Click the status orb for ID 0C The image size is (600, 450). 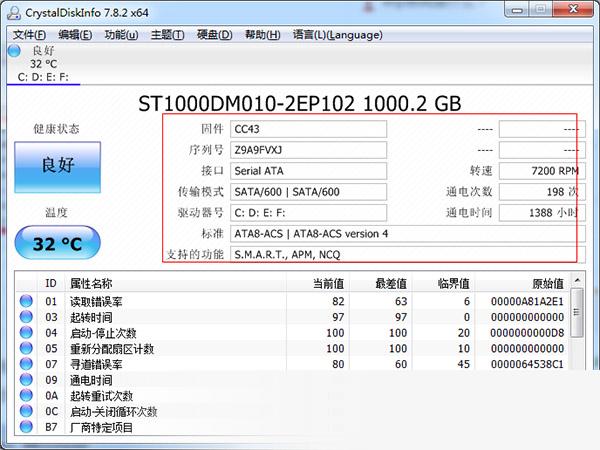coord(26,411)
